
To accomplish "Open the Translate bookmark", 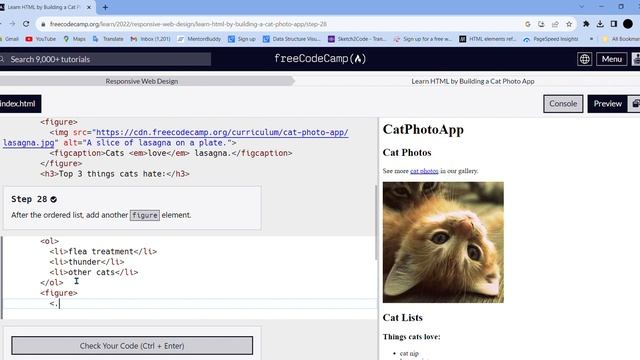I will coord(108,39).
